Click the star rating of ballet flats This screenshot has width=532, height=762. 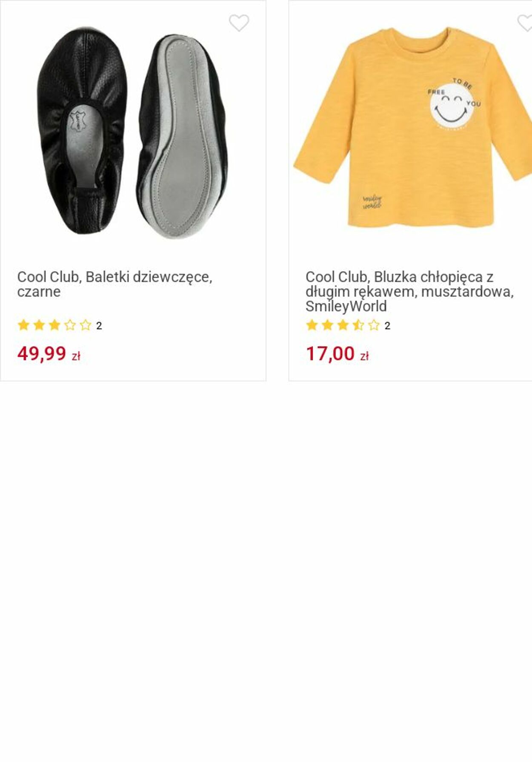point(54,325)
